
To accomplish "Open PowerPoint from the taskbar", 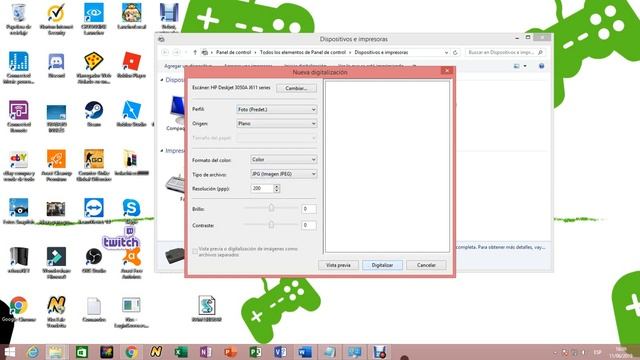I will click(x=230, y=352).
